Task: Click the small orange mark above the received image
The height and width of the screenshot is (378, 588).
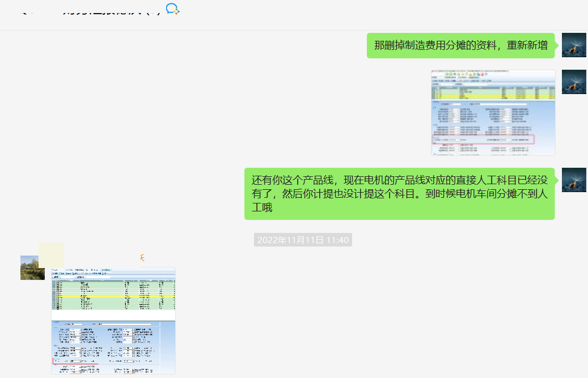Action: click(x=142, y=258)
